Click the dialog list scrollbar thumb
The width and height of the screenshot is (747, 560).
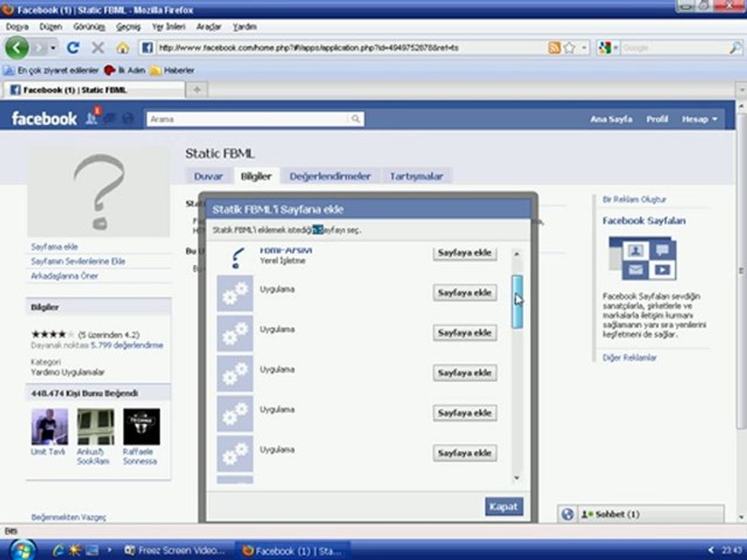[x=517, y=302]
